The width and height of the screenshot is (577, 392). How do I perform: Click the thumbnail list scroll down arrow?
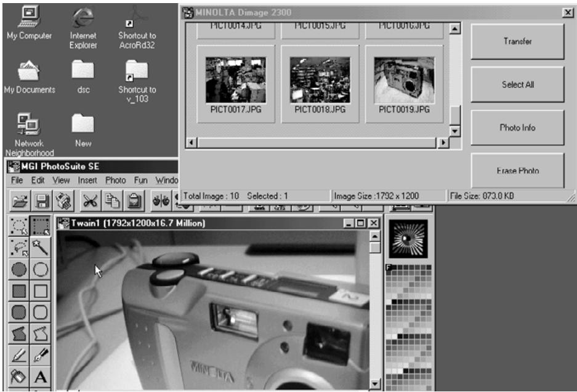tap(455, 131)
